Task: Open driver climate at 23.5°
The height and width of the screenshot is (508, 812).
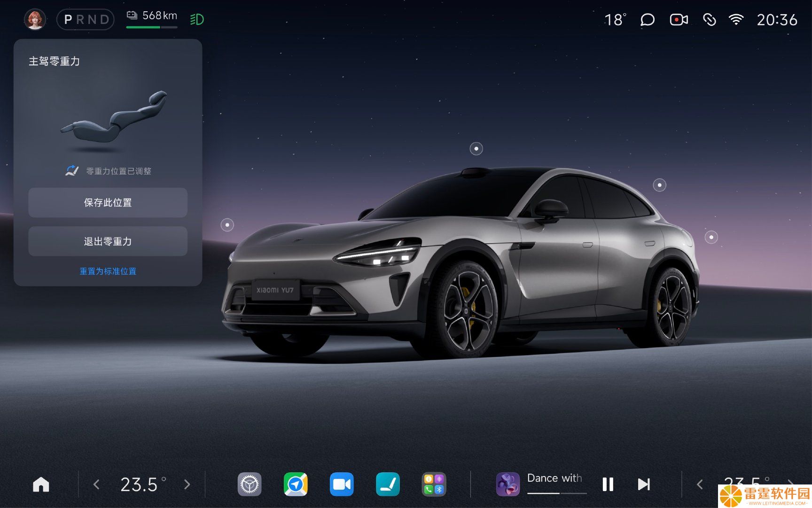Action: pyautogui.click(x=143, y=484)
